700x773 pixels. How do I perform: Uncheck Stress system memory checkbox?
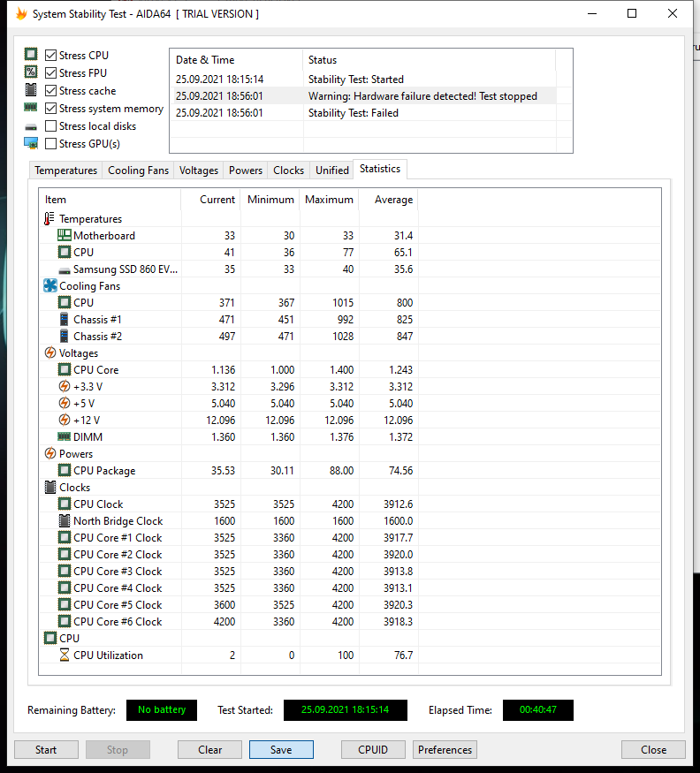pyautogui.click(x=50, y=109)
